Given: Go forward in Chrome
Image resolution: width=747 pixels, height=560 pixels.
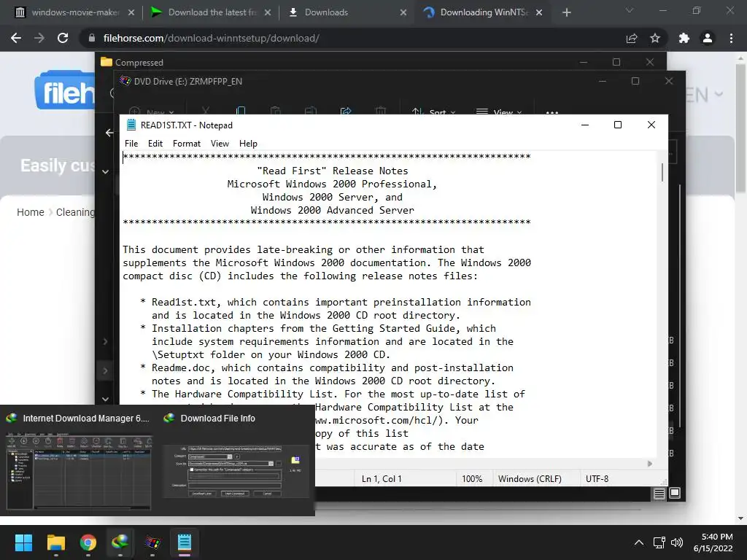Looking at the screenshot, I should click(39, 38).
